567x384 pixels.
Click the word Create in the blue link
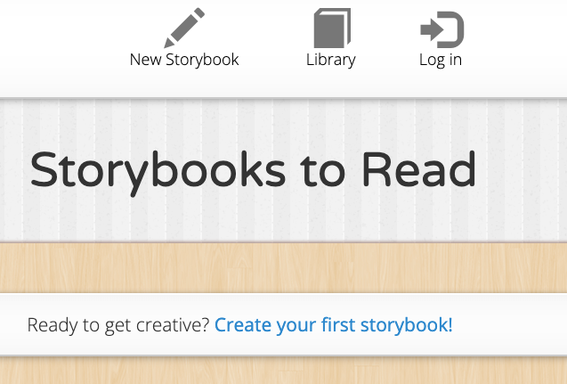click(243, 325)
